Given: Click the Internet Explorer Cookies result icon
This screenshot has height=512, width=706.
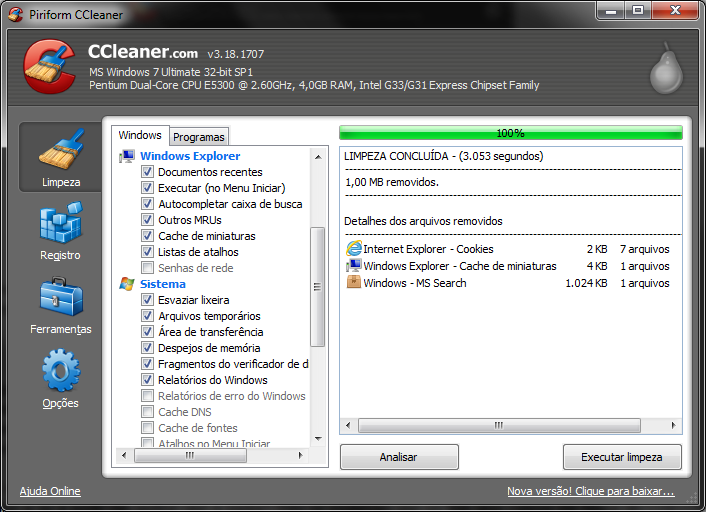Looking at the screenshot, I should (353, 249).
